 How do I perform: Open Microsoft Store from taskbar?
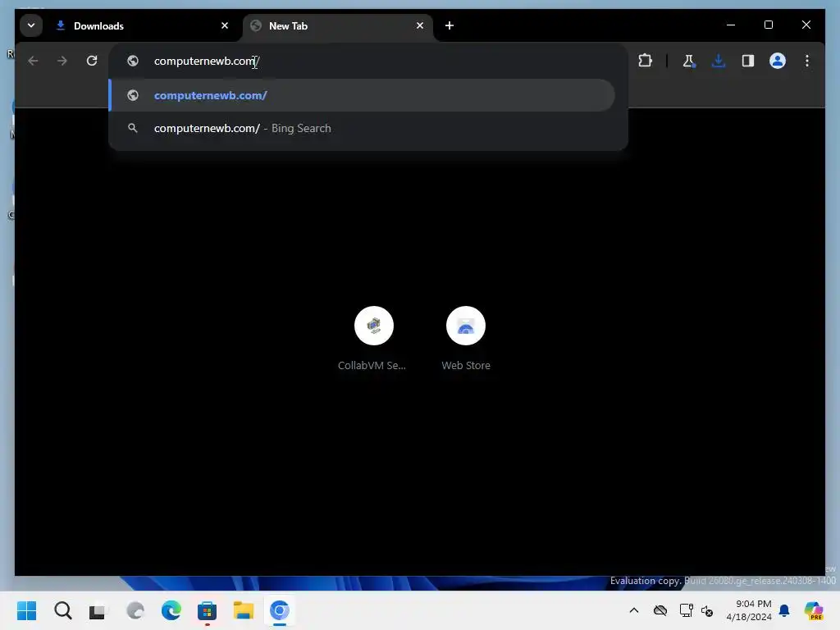pos(208,610)
